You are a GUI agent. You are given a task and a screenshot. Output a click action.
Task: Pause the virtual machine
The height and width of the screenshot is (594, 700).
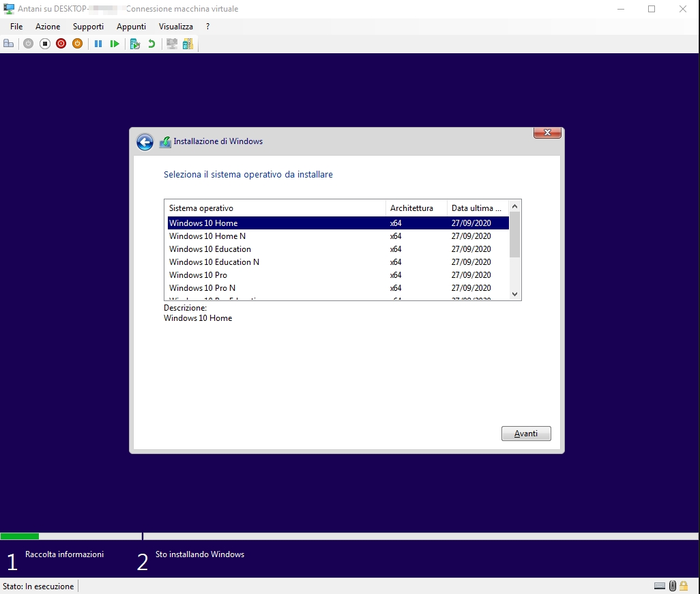(x=98, y=44)
